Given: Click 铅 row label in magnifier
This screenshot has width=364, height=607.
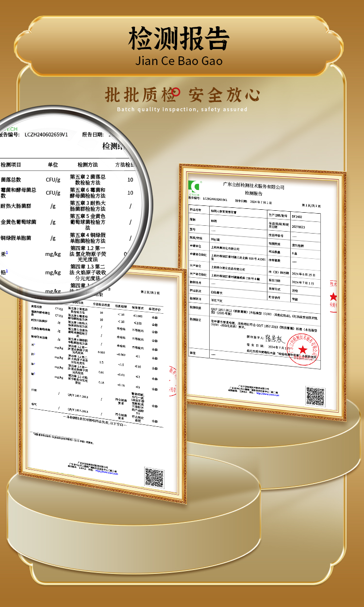Looking at the screenshot, I should pos(4,272).
